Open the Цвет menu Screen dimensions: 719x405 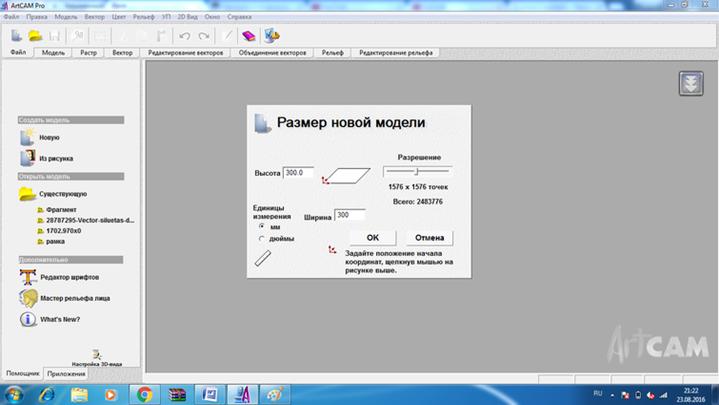pos(119,17)
